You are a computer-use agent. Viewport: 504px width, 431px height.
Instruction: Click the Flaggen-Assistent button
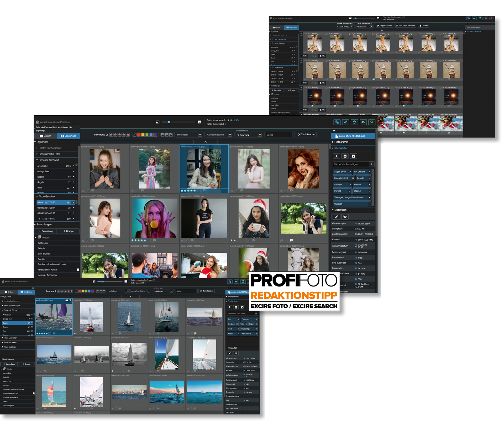tap(384, 26)
